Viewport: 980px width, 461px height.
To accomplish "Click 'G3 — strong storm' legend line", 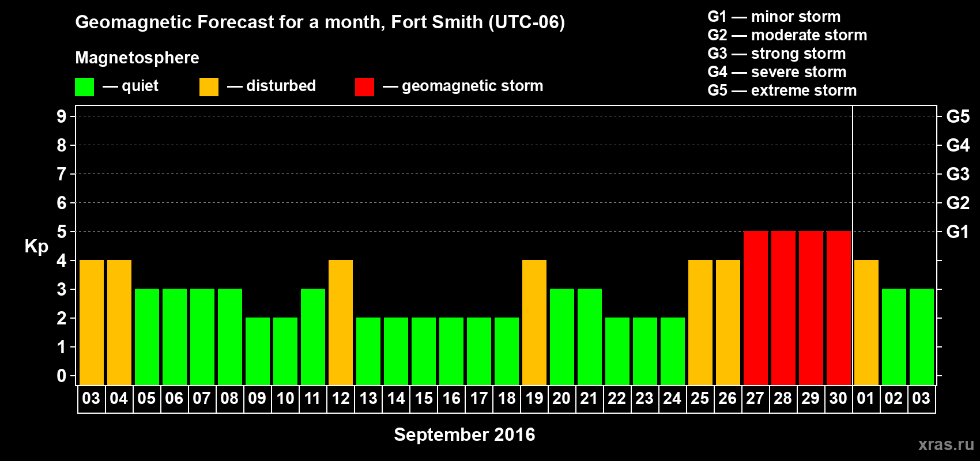I will 777,54.
